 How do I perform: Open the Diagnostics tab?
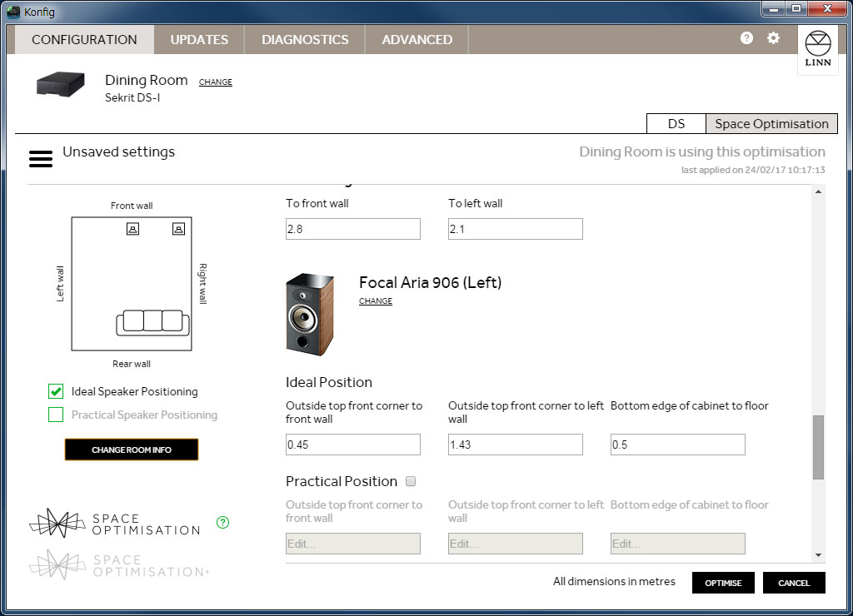point(305,40)
